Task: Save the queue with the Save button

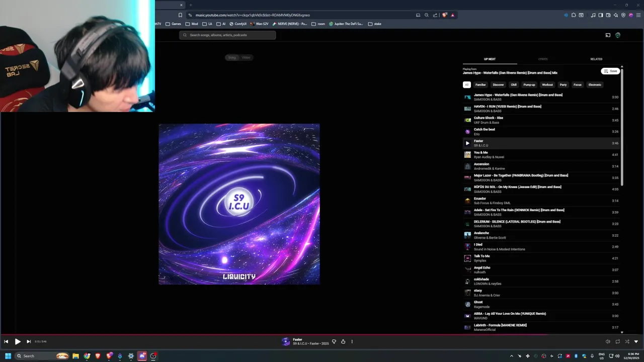Action: point(610,71)
